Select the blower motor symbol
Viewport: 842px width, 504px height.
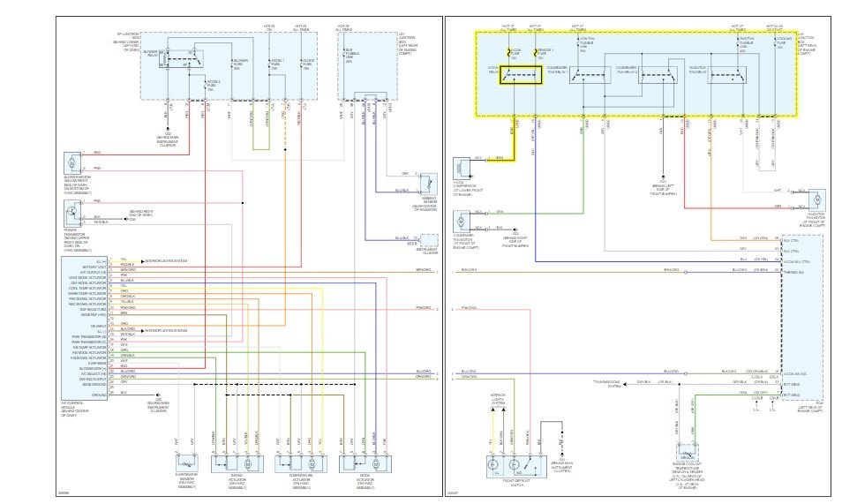(72, 162)
